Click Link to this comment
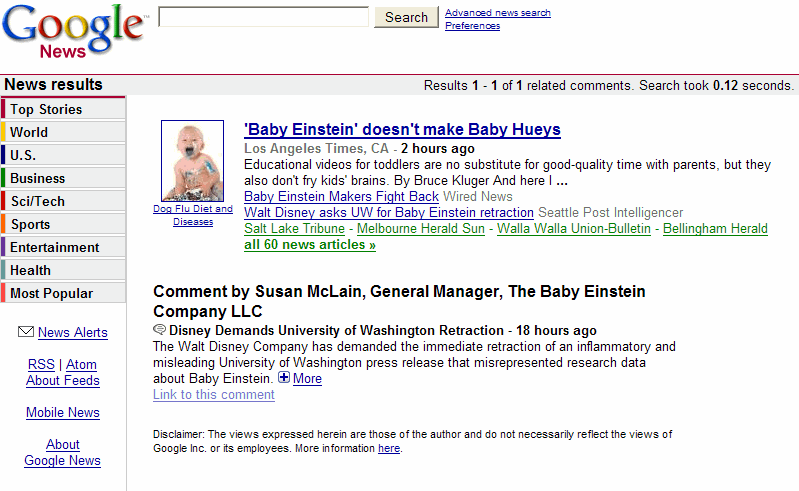The image size is (799, 491). (x=214, y=395)
